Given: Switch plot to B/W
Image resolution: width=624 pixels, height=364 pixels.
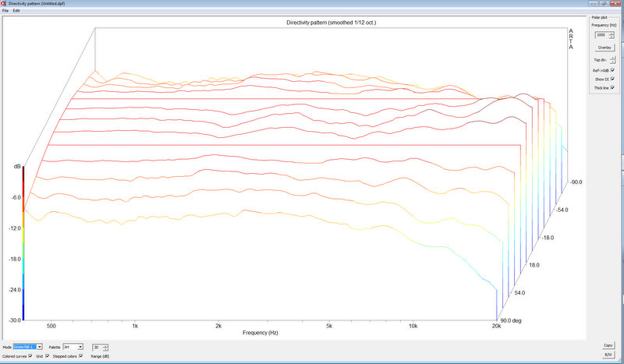Looking at the screenshot, I should coord(608,355).
